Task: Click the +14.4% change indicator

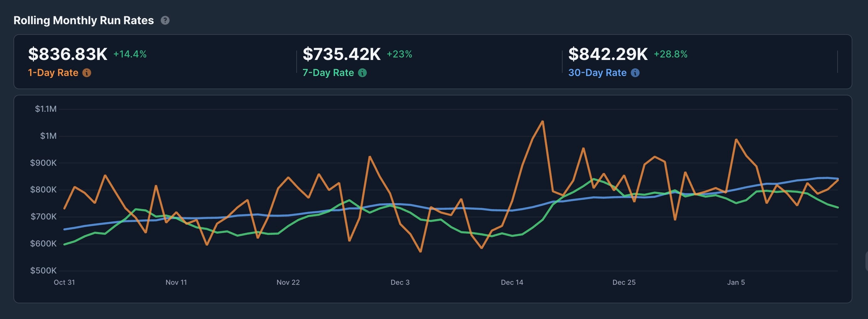Action: (130, 54)
